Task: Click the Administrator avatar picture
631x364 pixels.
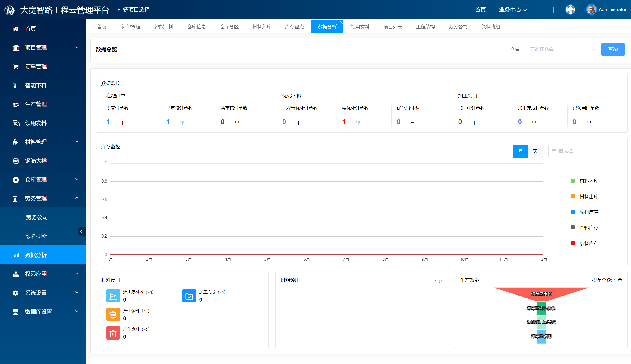Action: (x=591, y=9)
